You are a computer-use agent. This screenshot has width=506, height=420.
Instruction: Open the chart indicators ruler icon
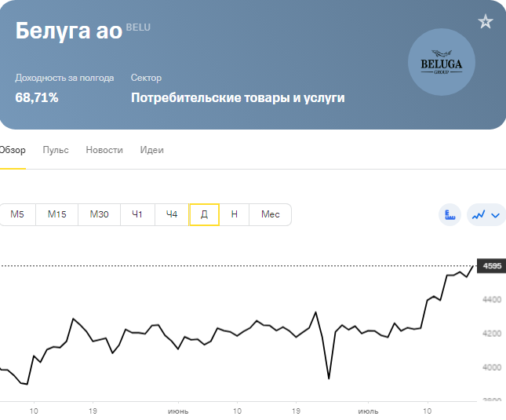[450, 214]
